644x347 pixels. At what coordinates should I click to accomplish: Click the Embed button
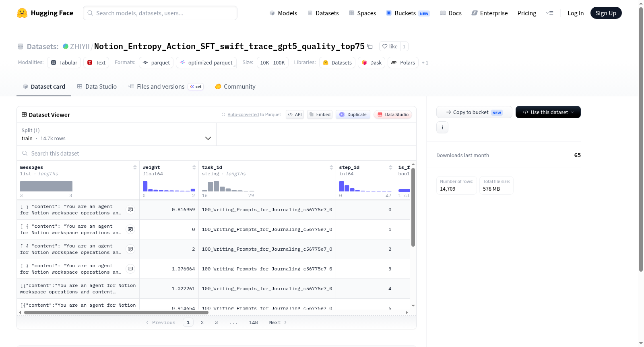point(320,114)
